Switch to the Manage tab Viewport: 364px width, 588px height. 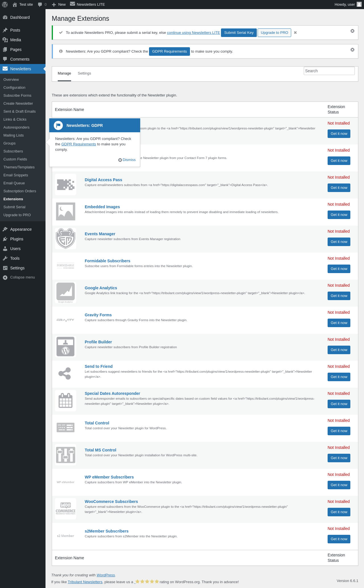coord(64,73)
